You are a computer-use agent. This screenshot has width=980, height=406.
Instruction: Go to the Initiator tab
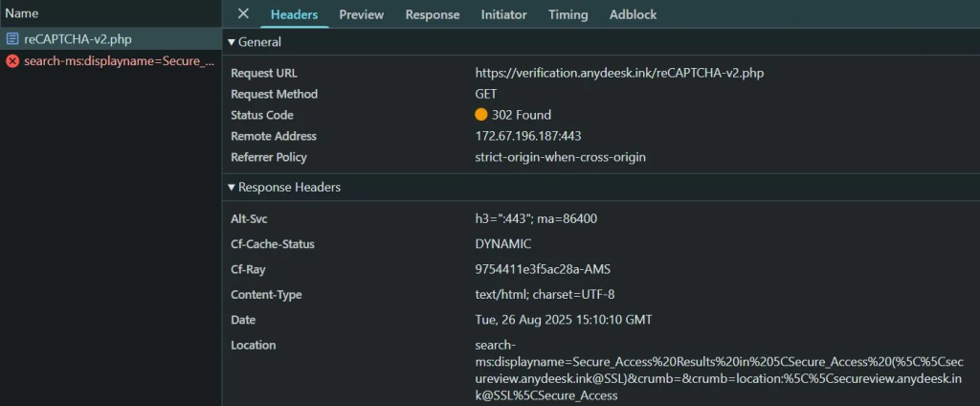(503, 14)
